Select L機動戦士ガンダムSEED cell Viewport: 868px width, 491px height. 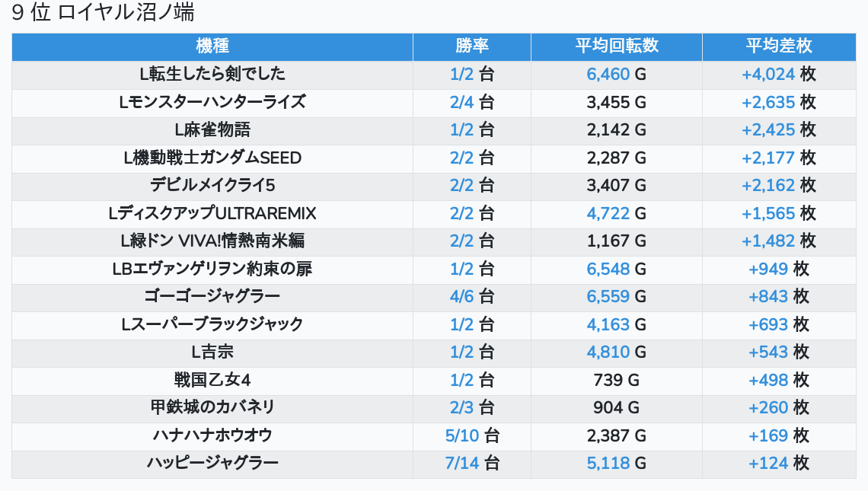[x=212, y=158]
